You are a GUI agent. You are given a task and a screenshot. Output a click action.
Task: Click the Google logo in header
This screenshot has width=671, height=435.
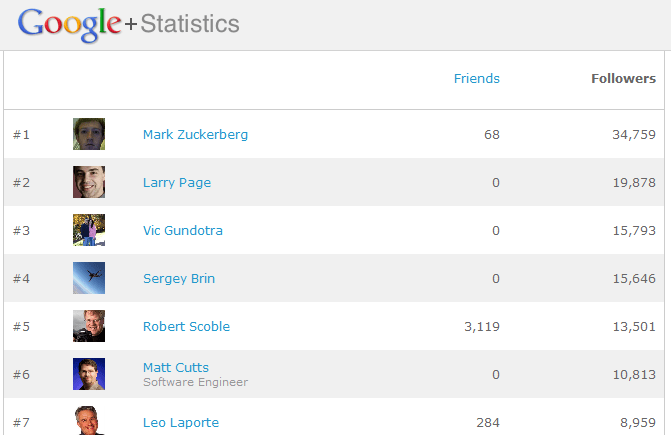70,24
